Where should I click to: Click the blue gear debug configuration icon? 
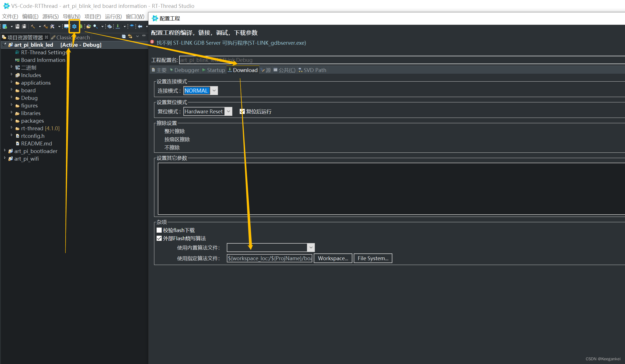74,26
